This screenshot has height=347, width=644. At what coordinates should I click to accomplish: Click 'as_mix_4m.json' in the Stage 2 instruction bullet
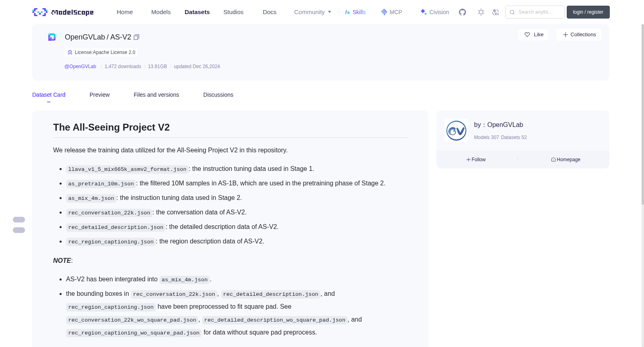(x=91, y=198)
